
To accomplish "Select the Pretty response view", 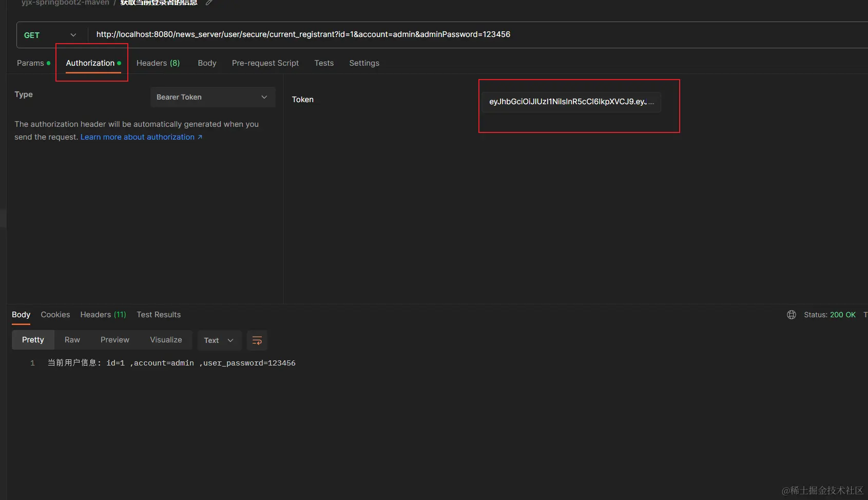I will 33,340.
